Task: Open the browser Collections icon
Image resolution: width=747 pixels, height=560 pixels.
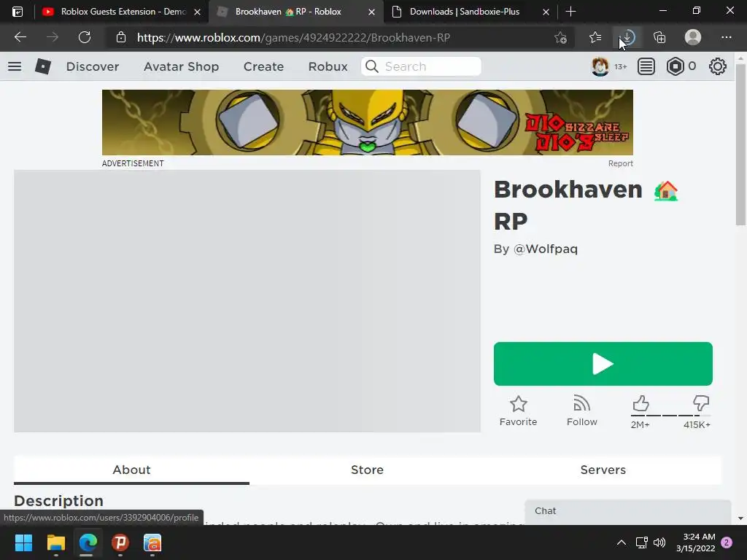Action: pos(659,37)
